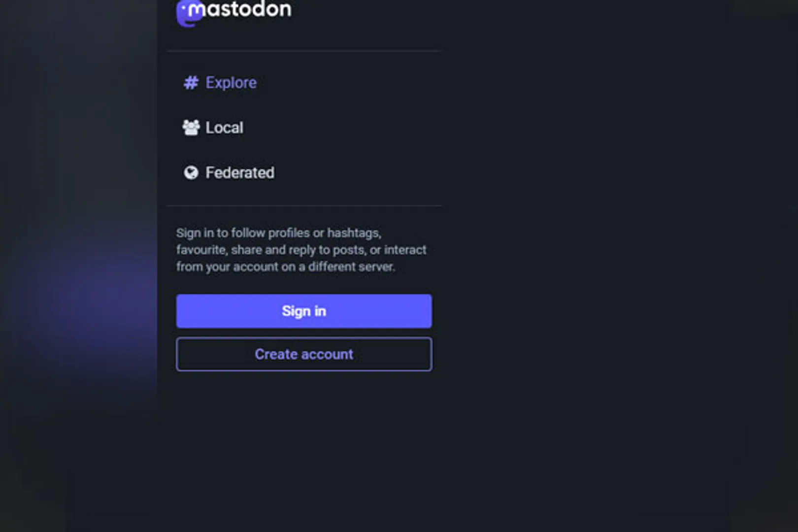
Task: Click the people icon beside Local
Action: (191, 128)
